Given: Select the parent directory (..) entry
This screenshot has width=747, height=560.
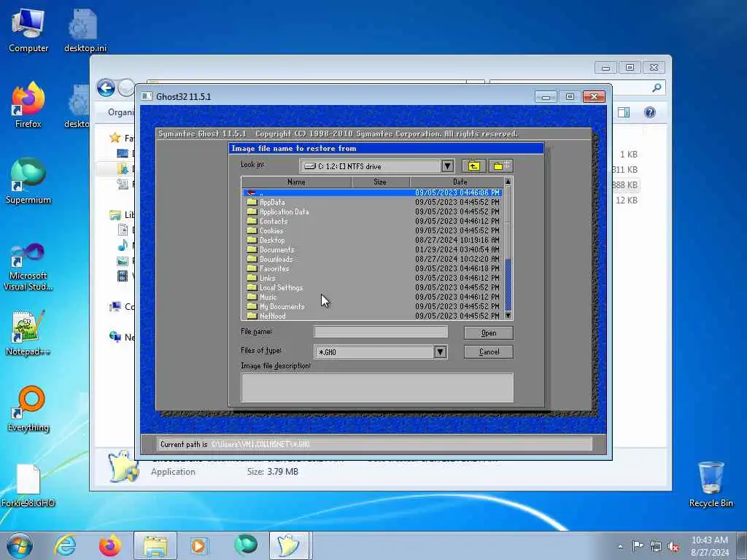Looking at the screenshot, I should coord(373,192).
